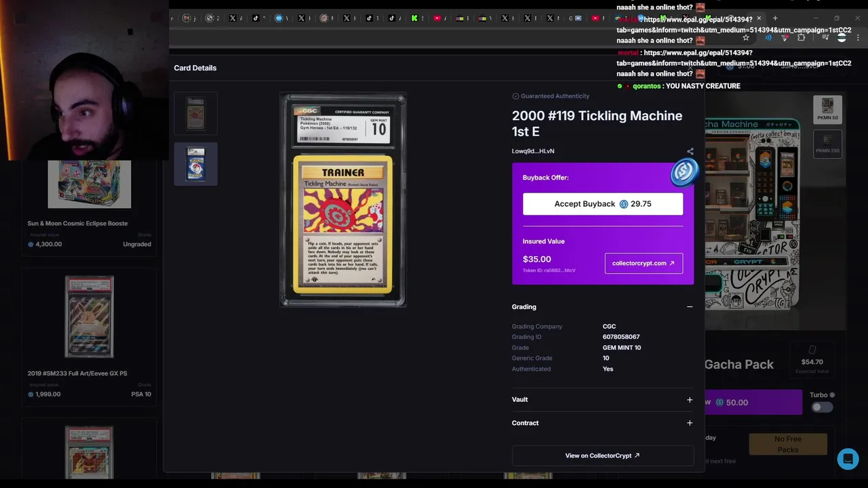Click the Lowq9d...HLvN owner address
This screenshot has width=868, height=488.
(533, 151)
